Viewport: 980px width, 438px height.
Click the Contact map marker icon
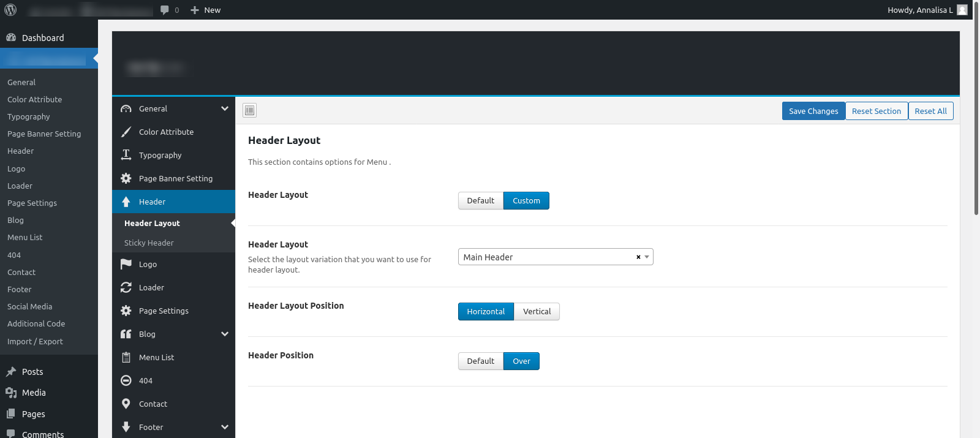pos(126,404)
